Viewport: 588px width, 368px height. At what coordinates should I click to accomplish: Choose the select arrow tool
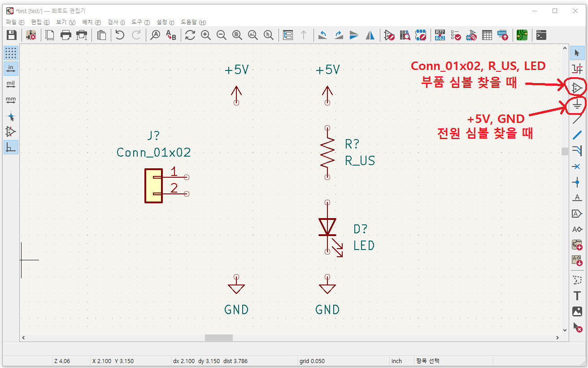[x=577, y=53]
